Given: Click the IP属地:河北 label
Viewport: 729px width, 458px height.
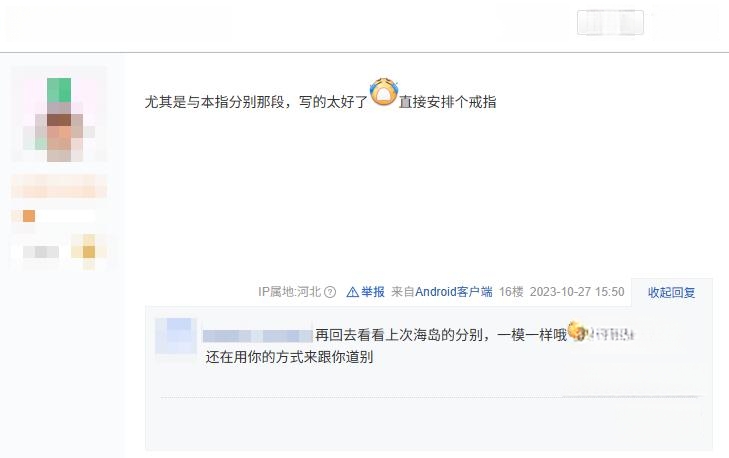Looking at the screenshot, I should point(290,292).
